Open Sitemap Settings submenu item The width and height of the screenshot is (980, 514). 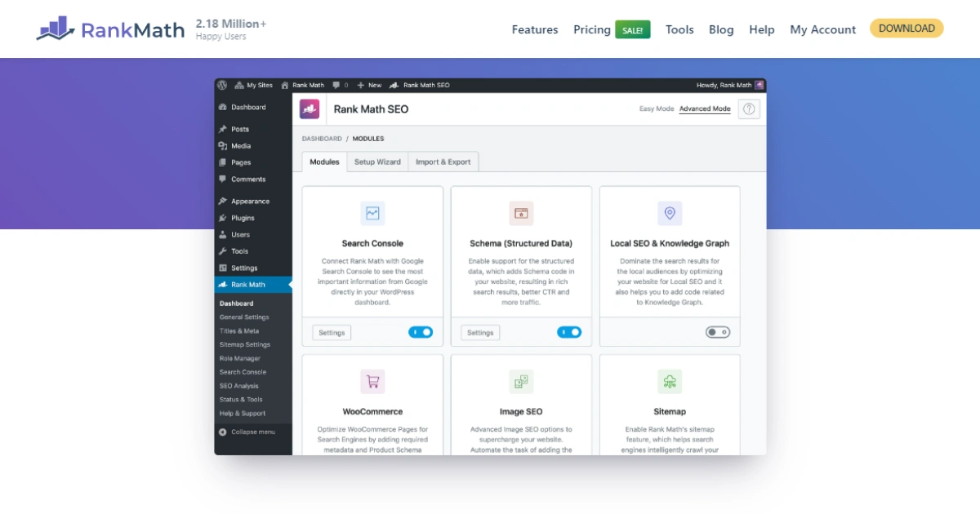(x=245, y=345)
